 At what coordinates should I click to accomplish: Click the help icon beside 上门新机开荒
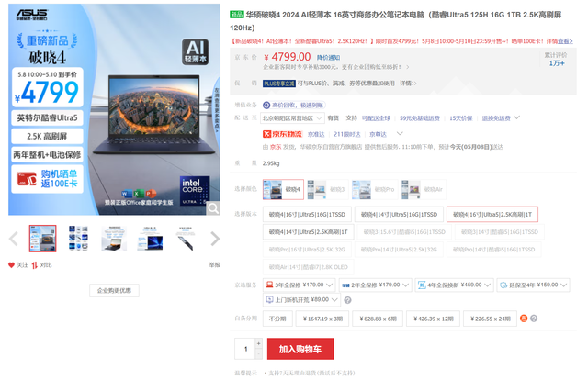pyautogui.click(x=347, y=300)
